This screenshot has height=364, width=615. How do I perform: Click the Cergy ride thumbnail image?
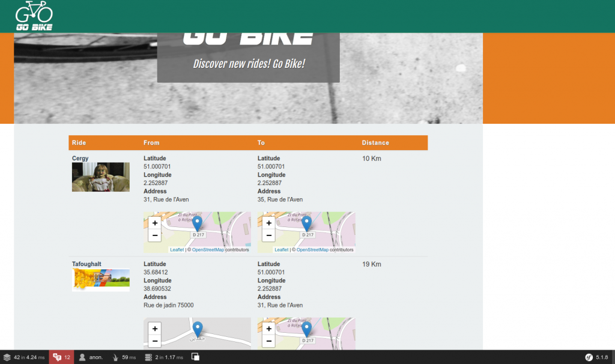click(x=100, y=177)
